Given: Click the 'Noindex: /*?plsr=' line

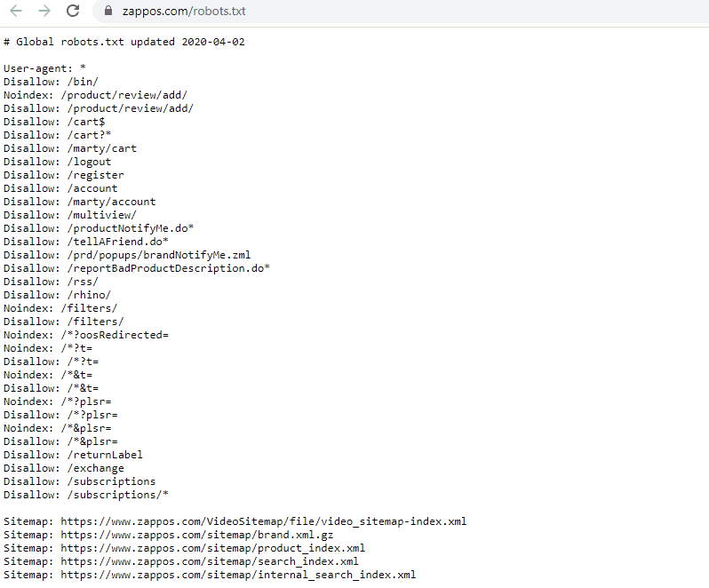Looking at the screenshot, I should [58, 401].
